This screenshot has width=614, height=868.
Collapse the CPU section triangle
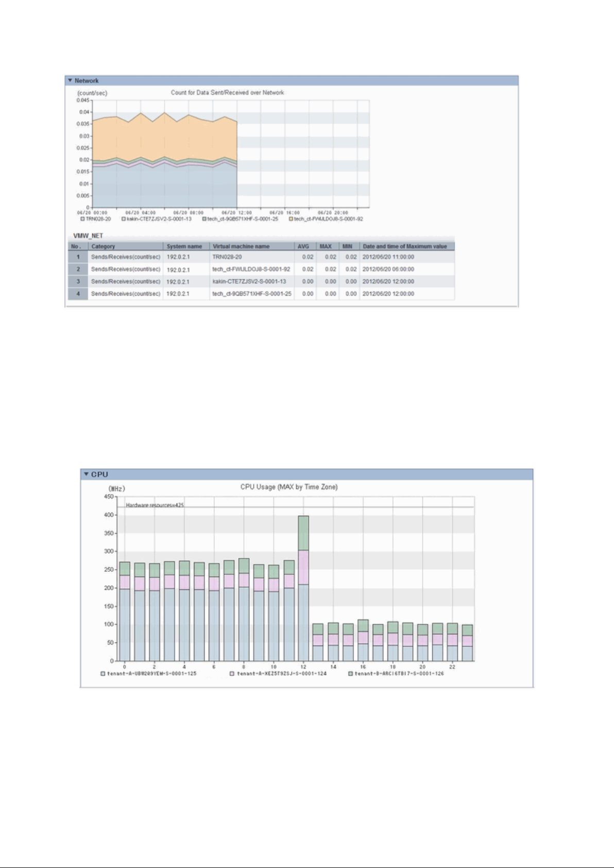pos(87,474)
